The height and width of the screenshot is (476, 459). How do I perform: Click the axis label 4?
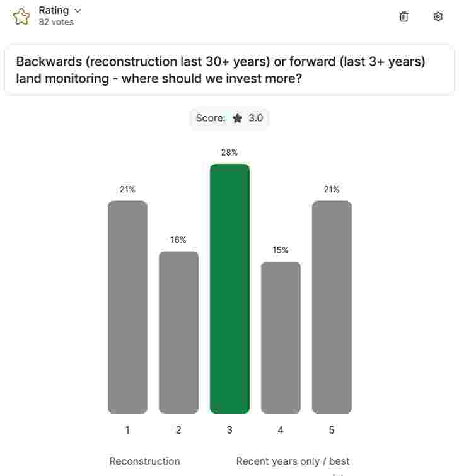pos(281,430)
